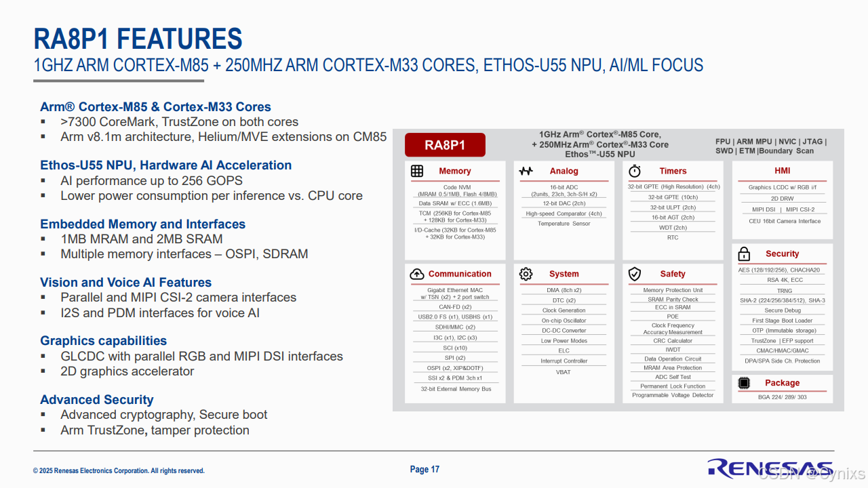Click 'WDT (2ch)' row

[x=673, y=228]
